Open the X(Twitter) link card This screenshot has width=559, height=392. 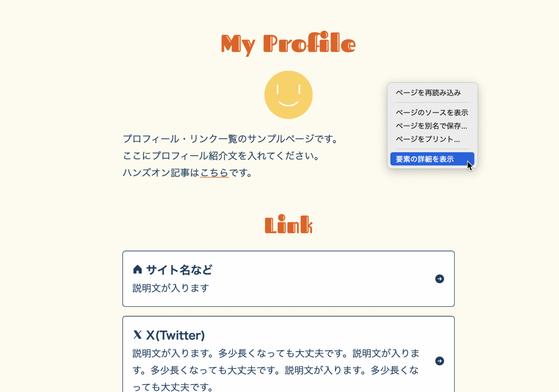click(x=288, y=361)
